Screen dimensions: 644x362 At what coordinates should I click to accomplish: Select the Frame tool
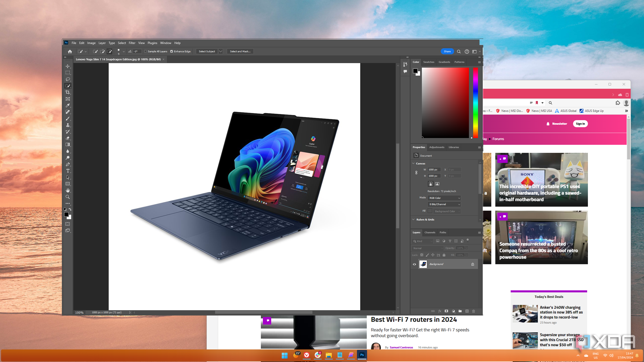[x=68, y=99]
